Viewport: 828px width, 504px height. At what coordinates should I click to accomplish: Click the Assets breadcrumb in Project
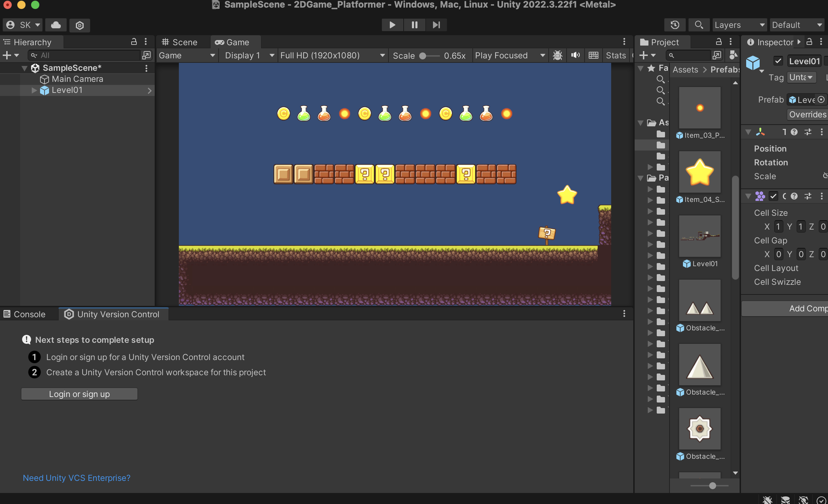click(x=685, y=69)
